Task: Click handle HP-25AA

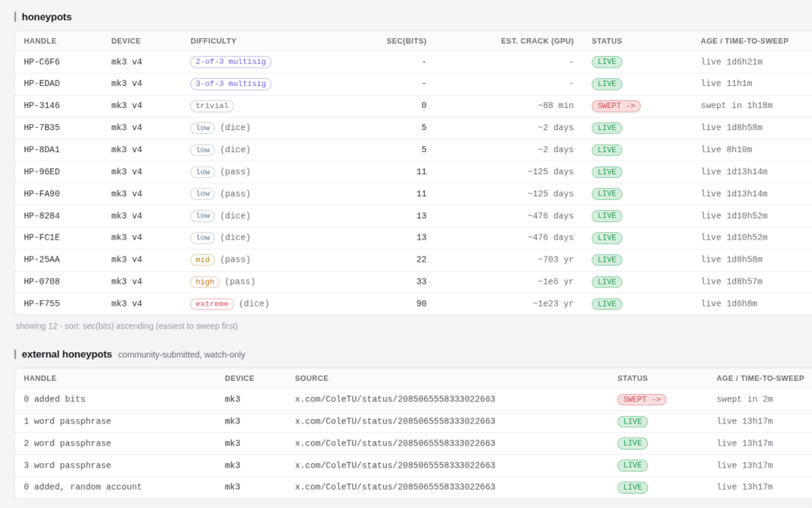Action: [x=41, y=259]
